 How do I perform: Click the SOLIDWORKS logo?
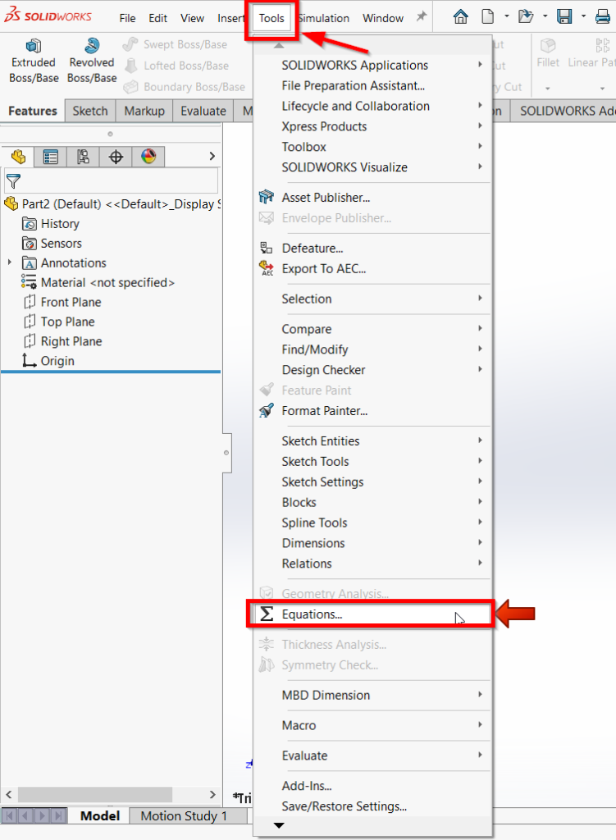point(48,16)
